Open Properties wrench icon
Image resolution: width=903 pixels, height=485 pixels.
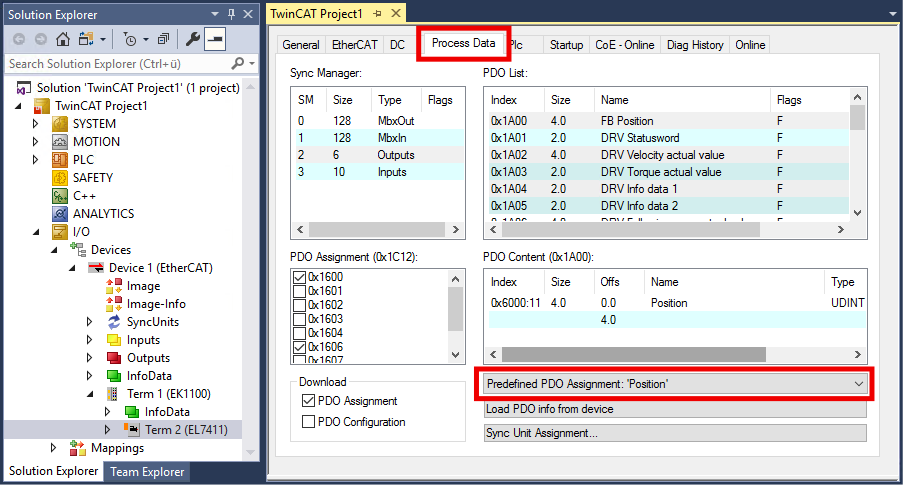click(192, 39)
